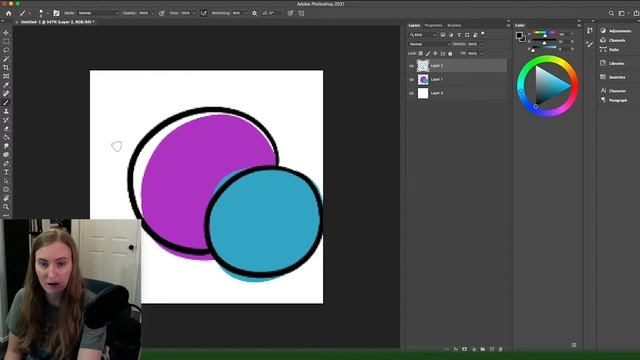The image size is (640, 360).
Task: Click the delete layer trash icon
Action: click(x=501, y=349)
